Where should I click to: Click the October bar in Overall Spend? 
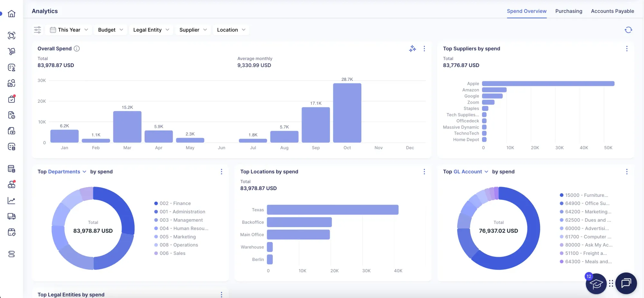pos(347,113)
